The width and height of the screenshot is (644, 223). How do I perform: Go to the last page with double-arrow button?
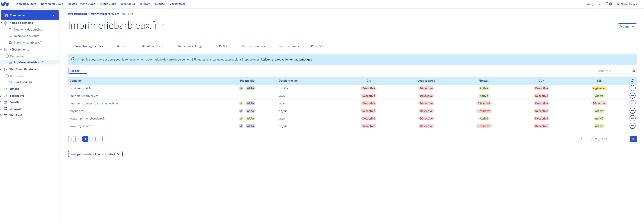(100, 139)
